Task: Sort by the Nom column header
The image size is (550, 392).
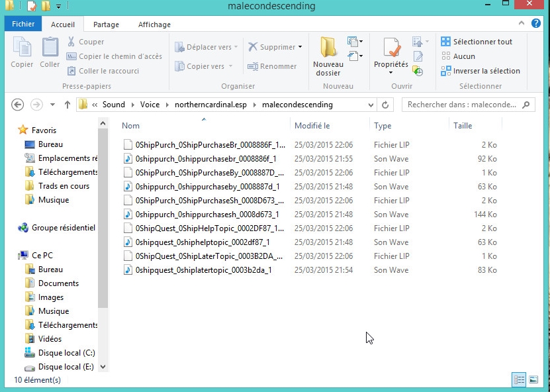Action: [130, 126]
